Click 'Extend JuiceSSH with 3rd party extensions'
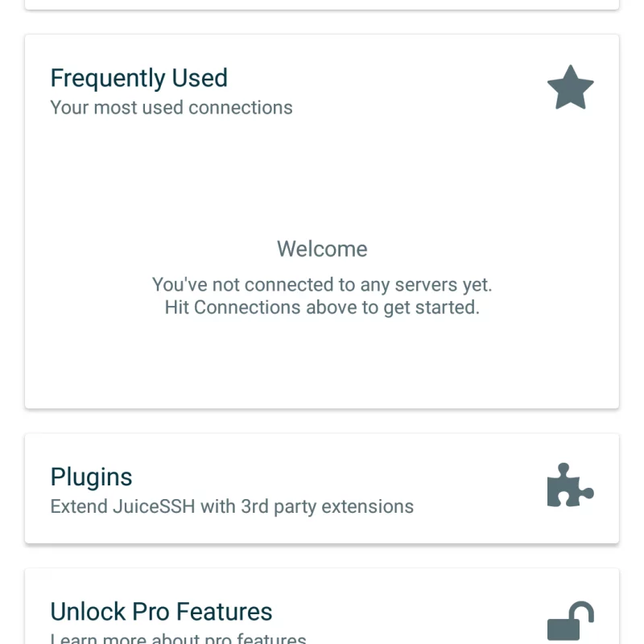Viewport: 644px width, 644px height. (x=232, y=507)
